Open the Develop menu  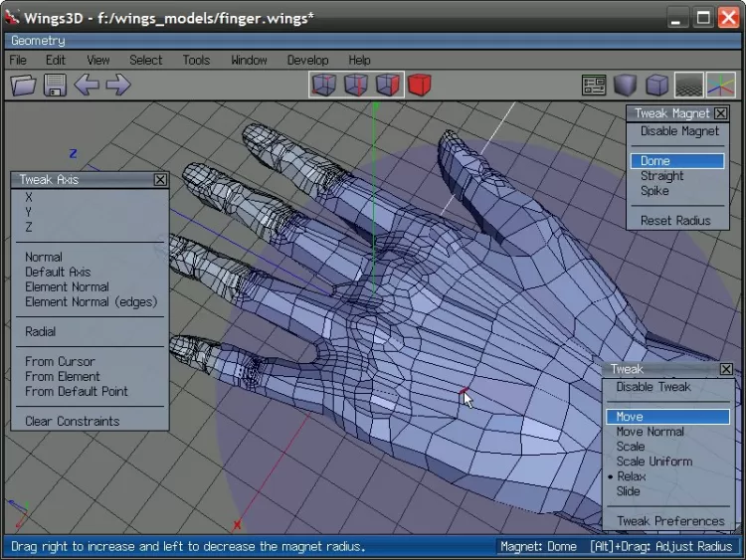[307, 60]
